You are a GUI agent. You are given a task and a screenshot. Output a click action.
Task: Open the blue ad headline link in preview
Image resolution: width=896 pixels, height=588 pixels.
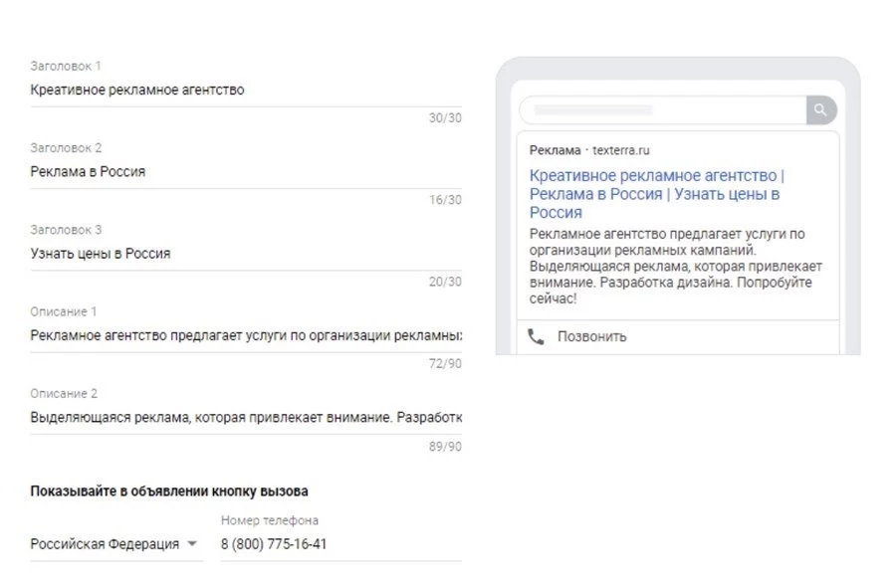pyautogui.click(x=654, y=194)
